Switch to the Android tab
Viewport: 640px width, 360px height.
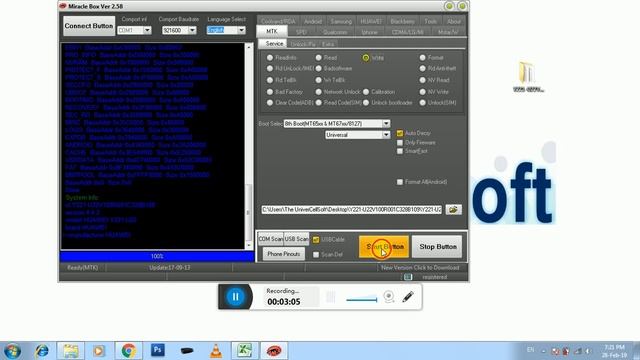pyautogui.click(x=313, y=21)
